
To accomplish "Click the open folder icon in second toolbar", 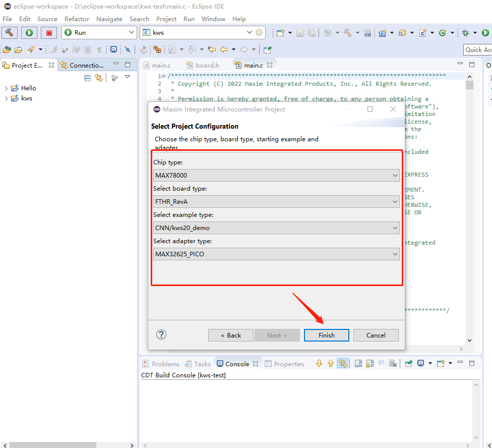I will click(x=19, y=49).
